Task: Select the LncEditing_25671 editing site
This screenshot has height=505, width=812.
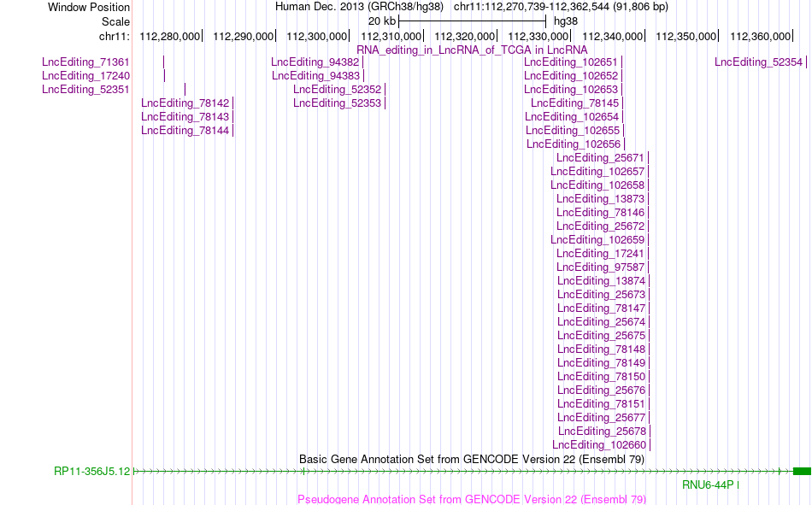Action: tap(600, 158)
